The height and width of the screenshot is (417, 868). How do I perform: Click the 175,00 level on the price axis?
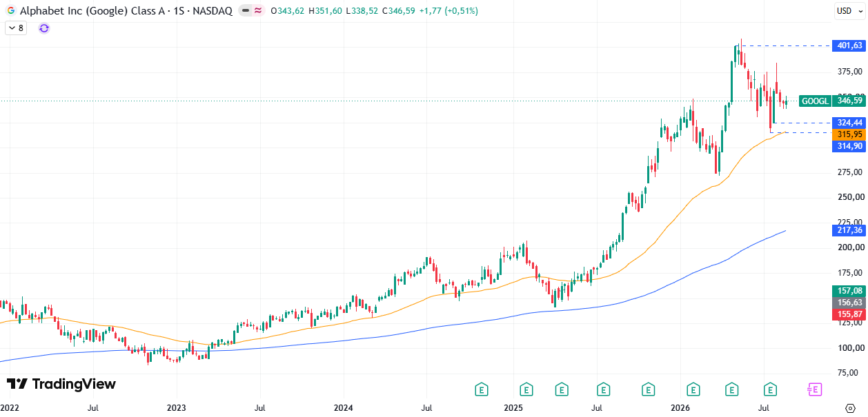point(850,272)
